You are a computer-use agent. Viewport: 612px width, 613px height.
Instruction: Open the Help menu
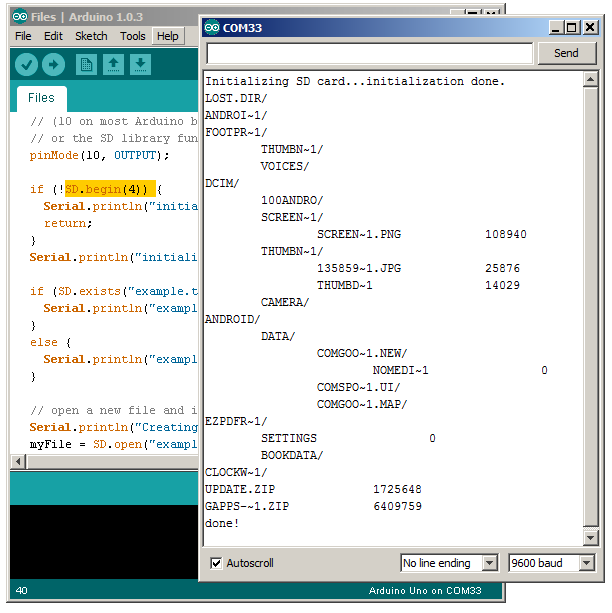(x=168, y=36)
